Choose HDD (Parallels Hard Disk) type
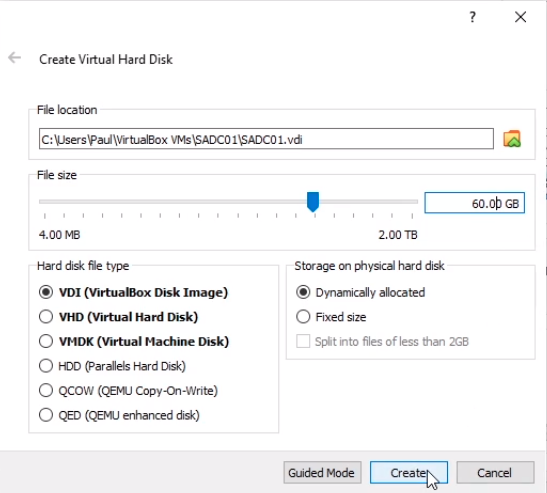The height and width of the screenshot is (493, 547). click(112, 366)
